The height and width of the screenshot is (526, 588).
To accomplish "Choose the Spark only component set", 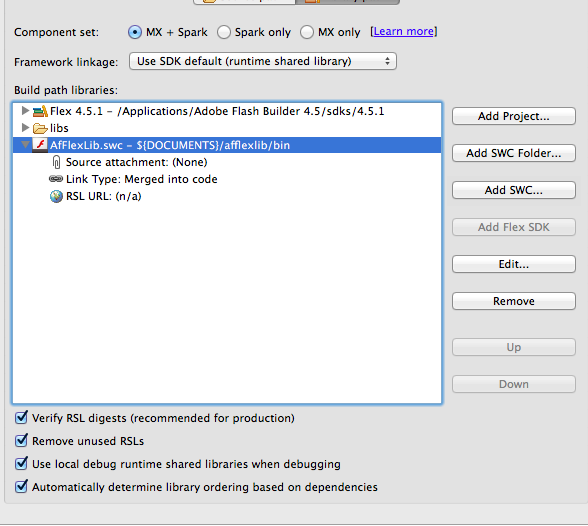I will [x=224, y=32].
